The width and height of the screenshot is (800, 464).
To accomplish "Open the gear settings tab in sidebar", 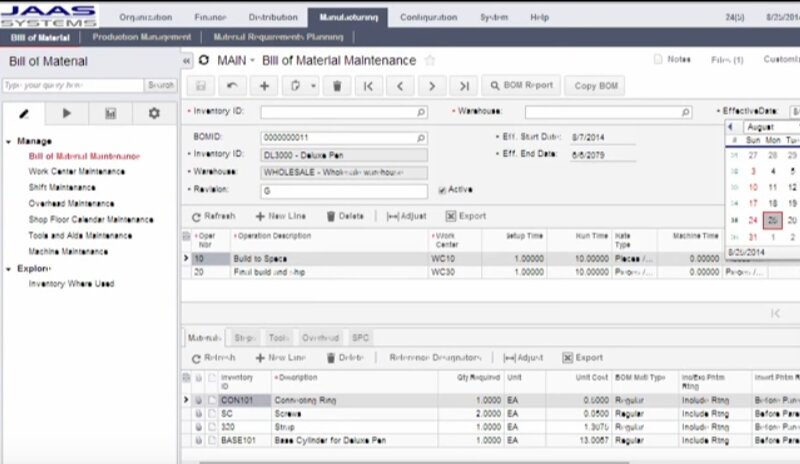I will click(154, 113).
